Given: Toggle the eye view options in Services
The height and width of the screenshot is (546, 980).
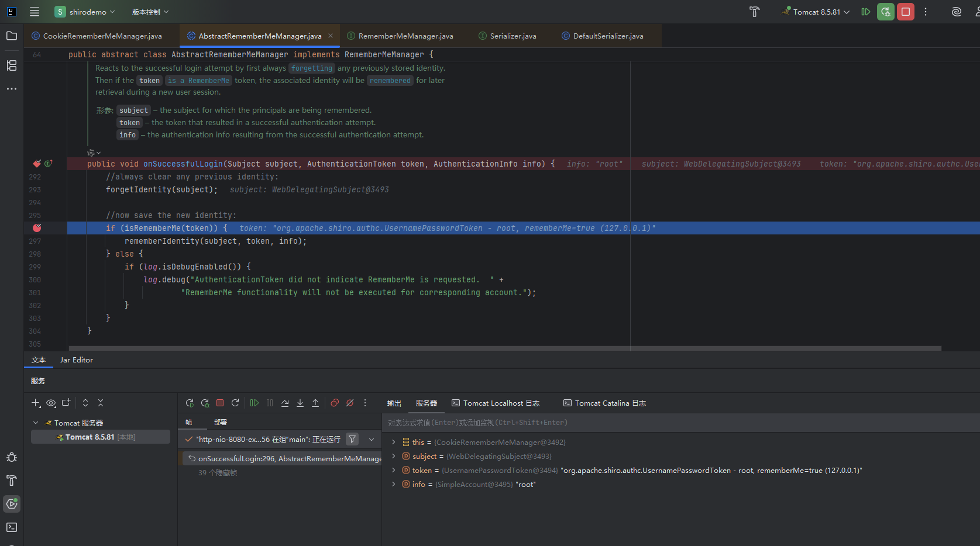Looking at the screenshot, I should [51, 403].
